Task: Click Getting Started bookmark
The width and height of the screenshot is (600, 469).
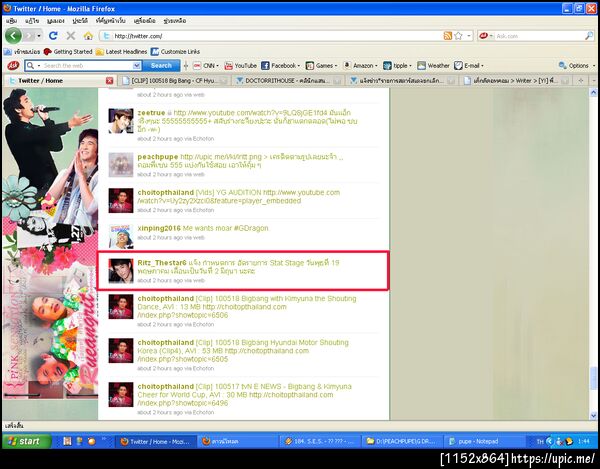Action: (x=68, y=51)
